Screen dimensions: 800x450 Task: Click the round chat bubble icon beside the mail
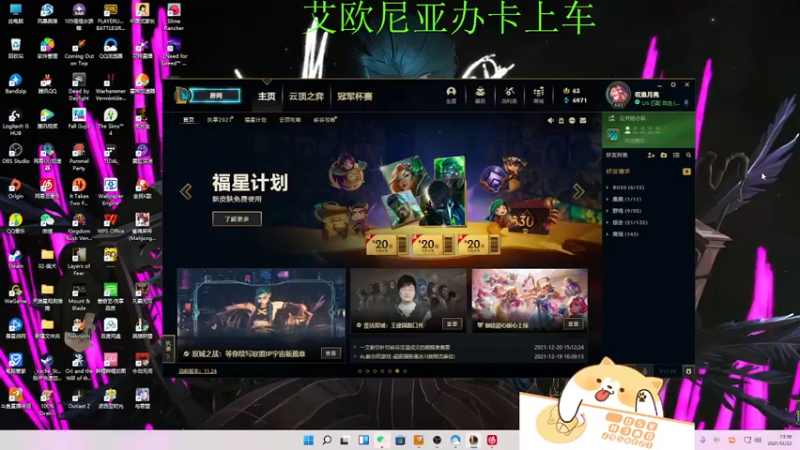[x=572, y=120]
